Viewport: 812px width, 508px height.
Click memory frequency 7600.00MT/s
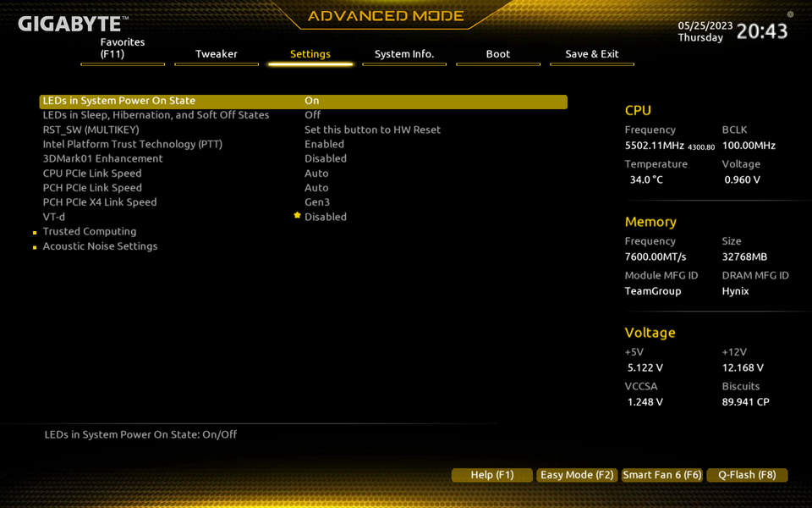coord(656,257)
